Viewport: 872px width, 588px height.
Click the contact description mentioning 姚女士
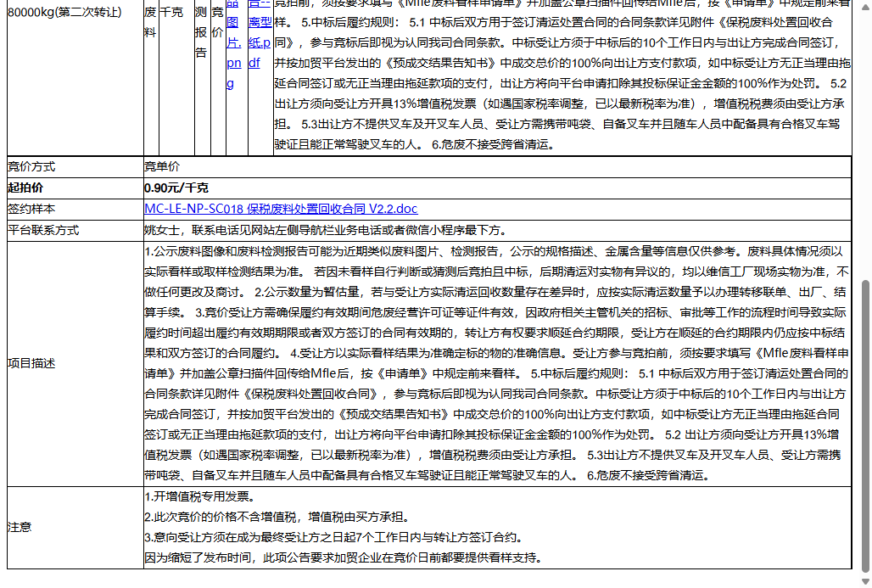[322, 229]
